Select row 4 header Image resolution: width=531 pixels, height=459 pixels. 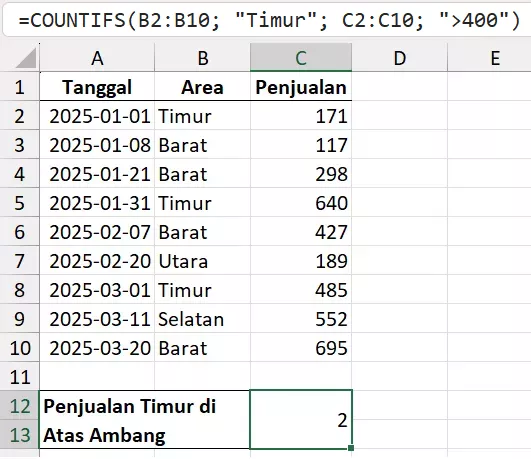tap(20, 174)
